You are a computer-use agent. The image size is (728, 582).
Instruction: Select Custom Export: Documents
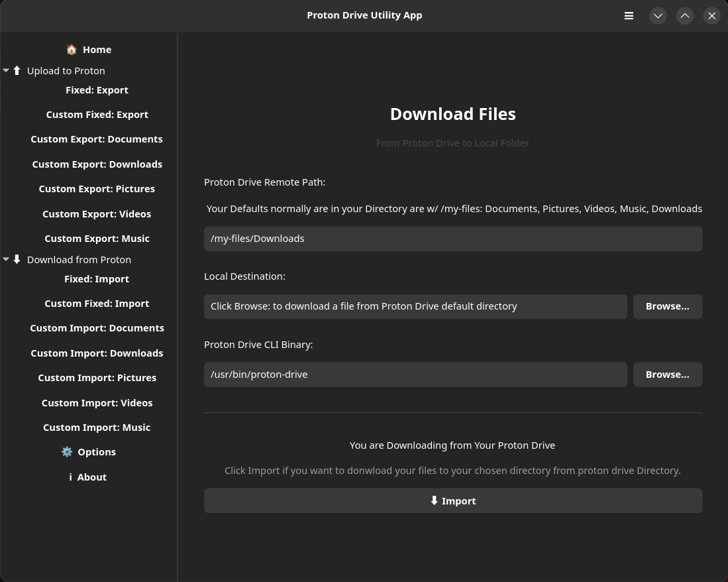pyautogui.click(x=97, y=139)
